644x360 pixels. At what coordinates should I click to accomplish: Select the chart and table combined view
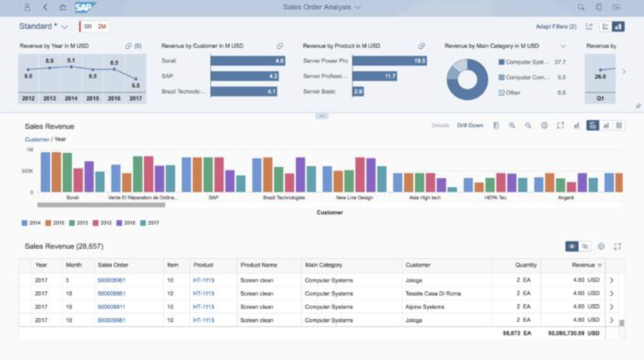pyautogui.click(x=593, y=126)
